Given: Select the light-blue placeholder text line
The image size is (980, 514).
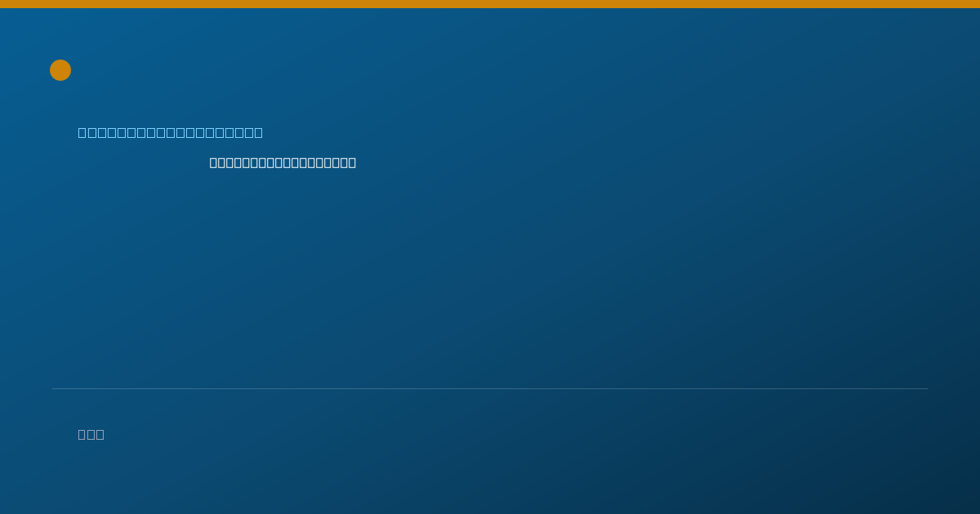Looking at the screenshot, I should pos(171,132).
